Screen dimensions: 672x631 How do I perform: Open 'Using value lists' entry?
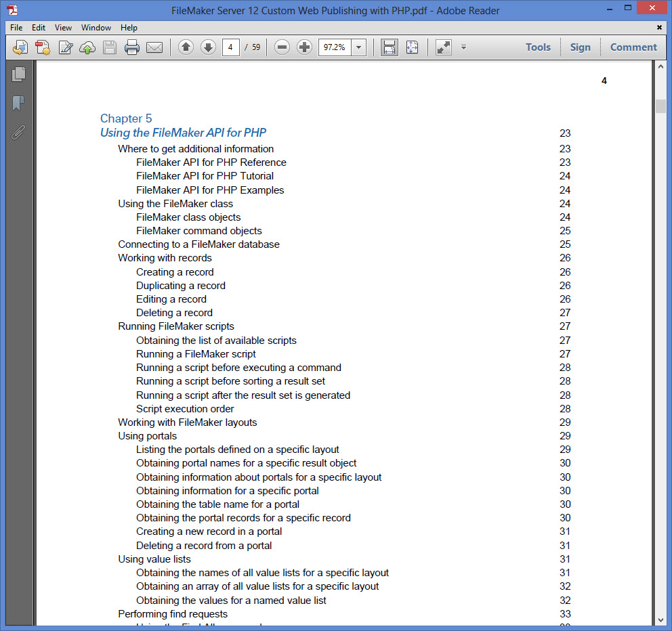(154, 559)
